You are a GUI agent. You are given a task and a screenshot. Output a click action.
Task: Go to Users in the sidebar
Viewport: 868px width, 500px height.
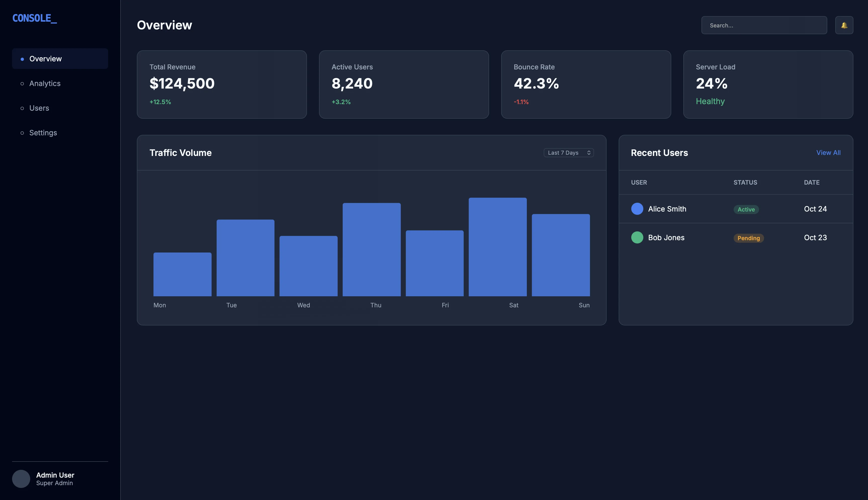[x=39, y=108]
